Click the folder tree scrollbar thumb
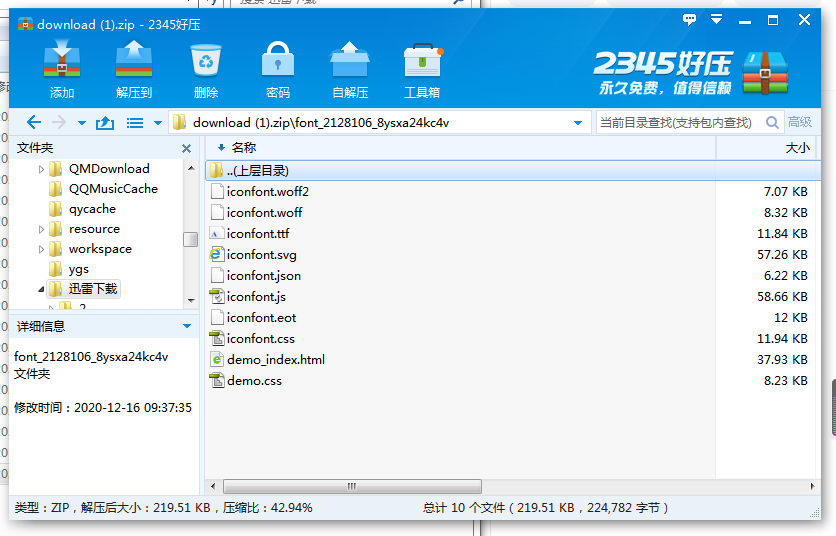 click(x=190, y=239)
